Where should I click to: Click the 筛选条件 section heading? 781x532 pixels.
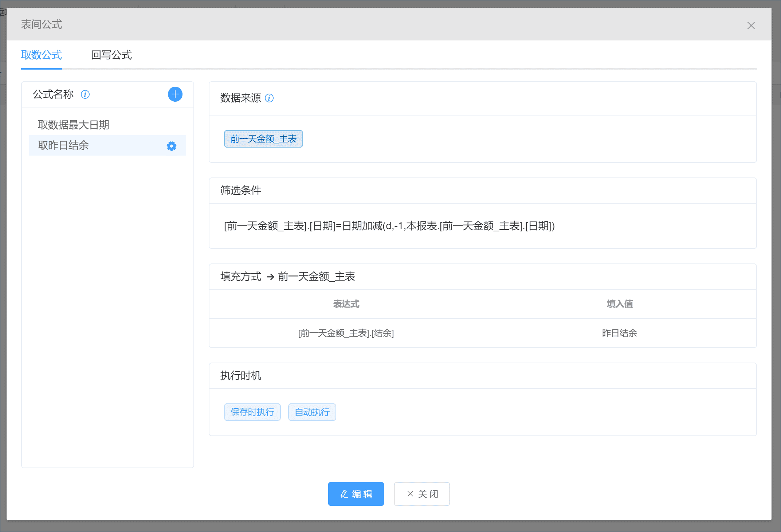coord(241,190)
